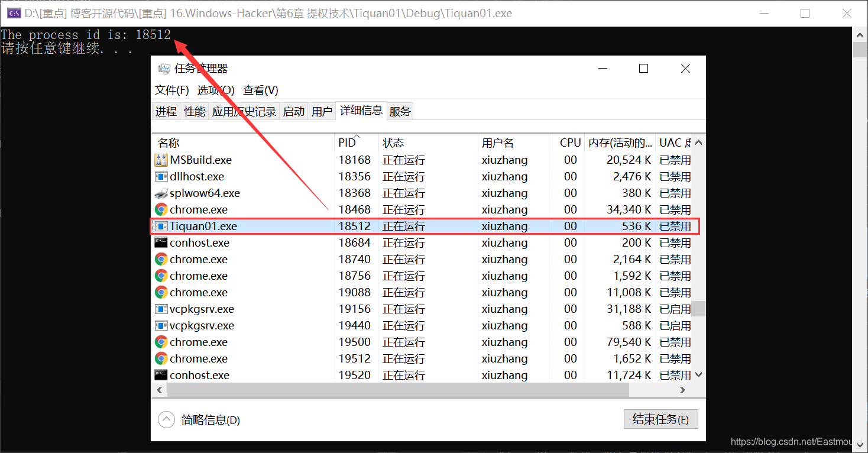Click conhost.exe icon for PID 18684
Image resolution: width=868 pixels, height=453 pixels.
[161, 242]
